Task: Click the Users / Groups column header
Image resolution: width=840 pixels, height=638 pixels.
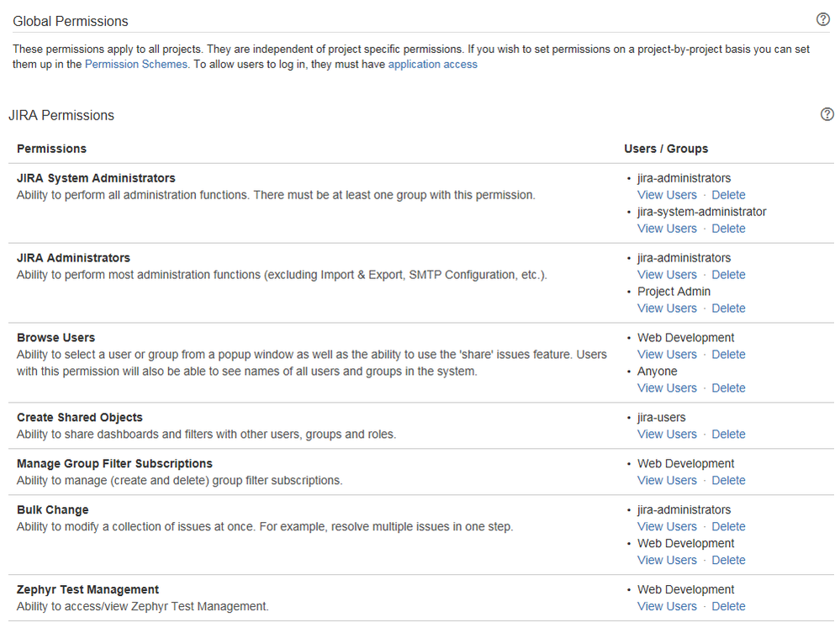Action: point(666,149)
